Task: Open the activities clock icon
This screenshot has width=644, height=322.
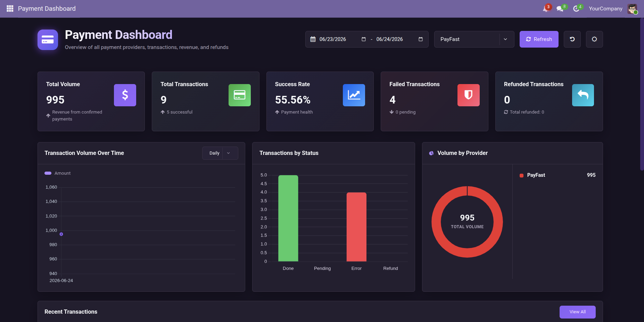Action: pyautogui.click(x=576, y=9)
